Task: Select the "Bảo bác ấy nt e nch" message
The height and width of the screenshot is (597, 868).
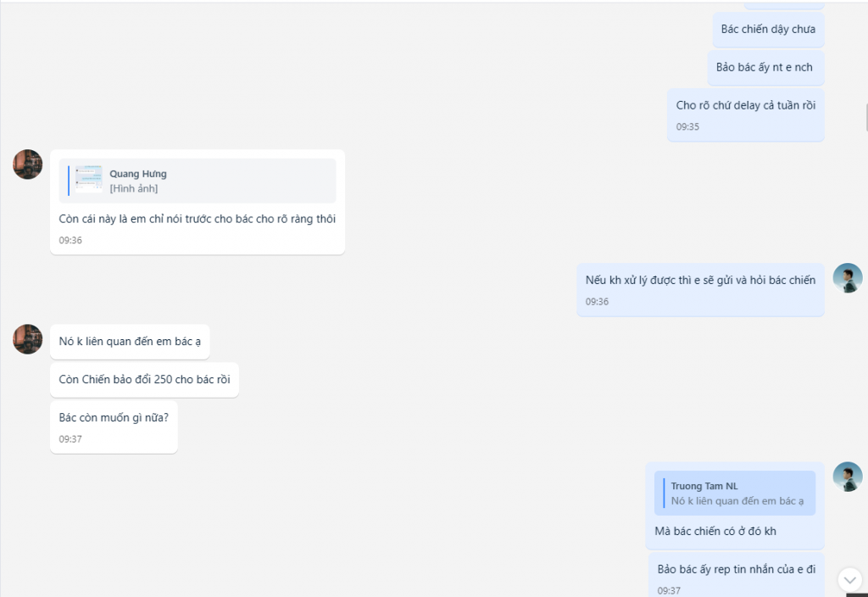Action: coord(765,67)
